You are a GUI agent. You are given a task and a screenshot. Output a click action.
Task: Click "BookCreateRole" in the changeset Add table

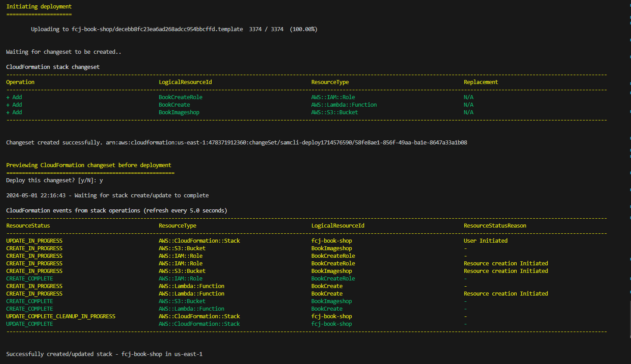[181, 97]
